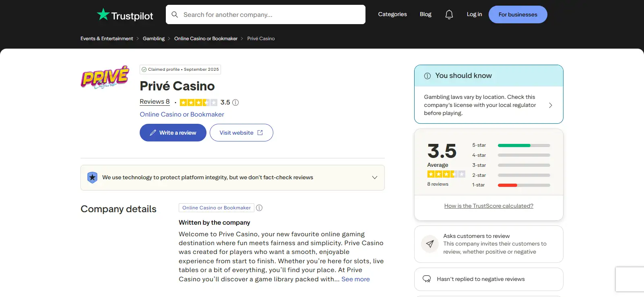The height and width of the screenshot is (297, 644).
Task: Click the stars under Average
Action: point(446,174)
